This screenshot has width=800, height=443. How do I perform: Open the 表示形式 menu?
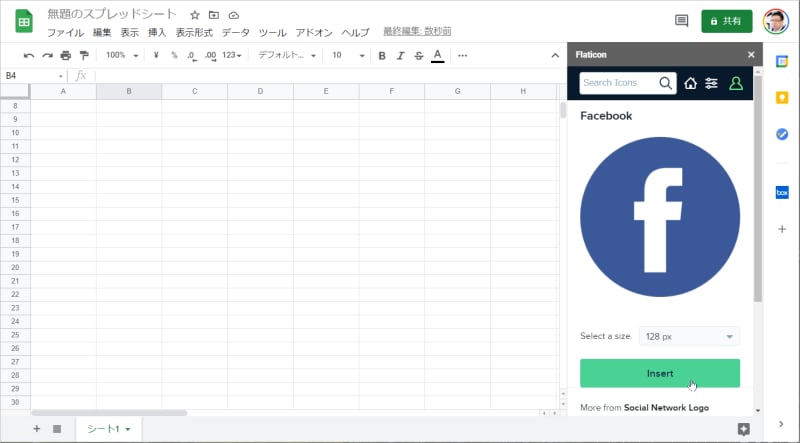194,33
